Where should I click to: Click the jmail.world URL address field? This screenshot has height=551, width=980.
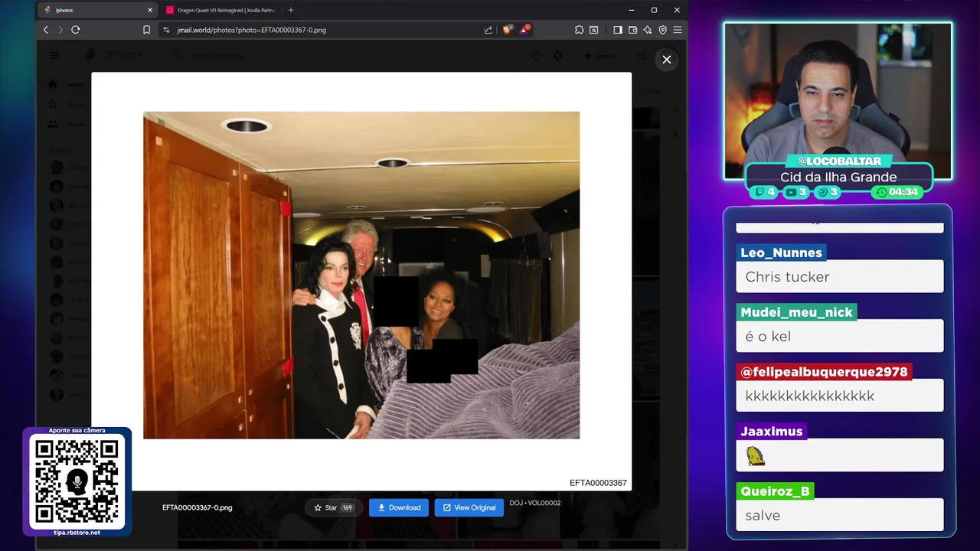point(325,30)
